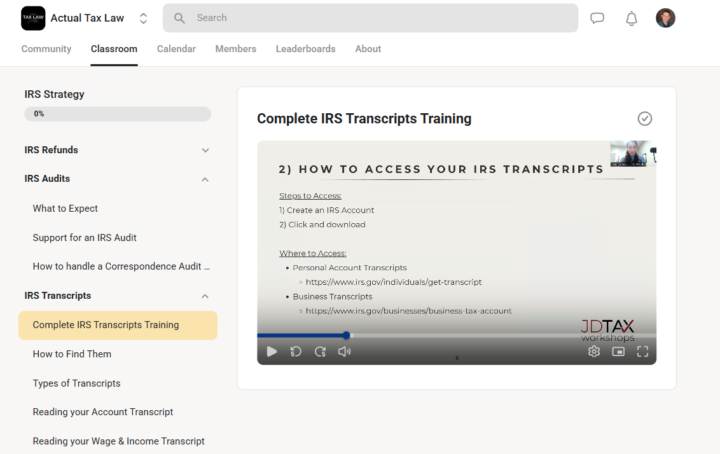The width and height of the screenshot is (720, 454).
Task: Open video settings gear
Action: click(594, 352)
